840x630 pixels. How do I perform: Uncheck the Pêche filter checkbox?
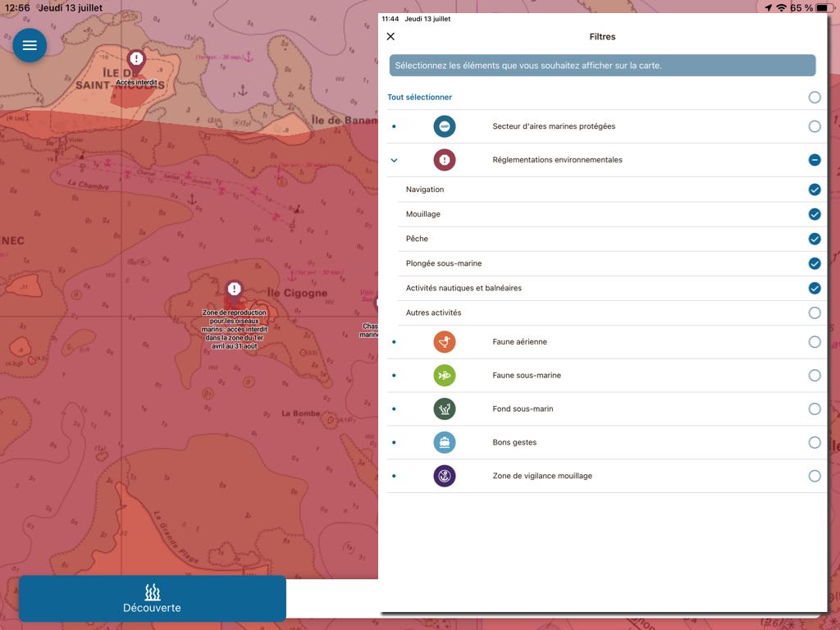[814, 239]
